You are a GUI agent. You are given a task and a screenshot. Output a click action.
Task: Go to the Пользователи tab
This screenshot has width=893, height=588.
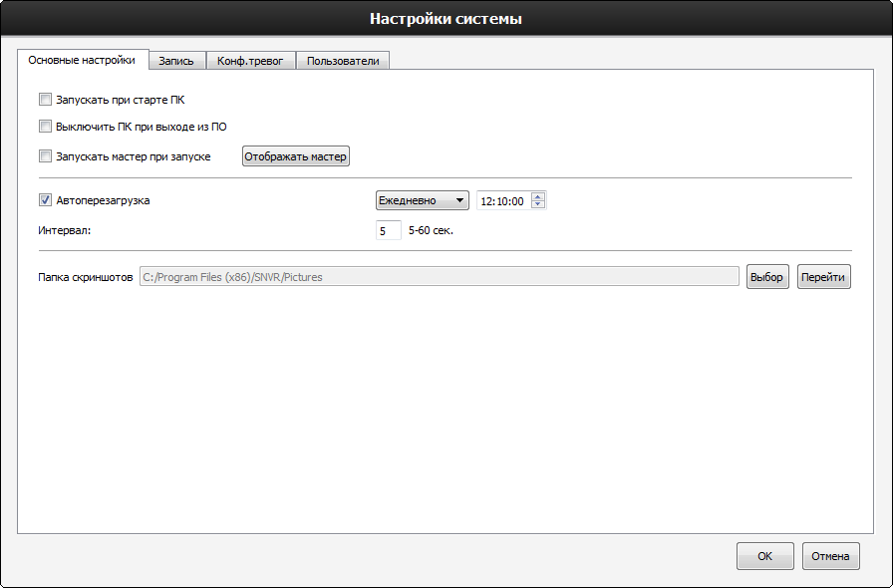[x=343, y=61]
